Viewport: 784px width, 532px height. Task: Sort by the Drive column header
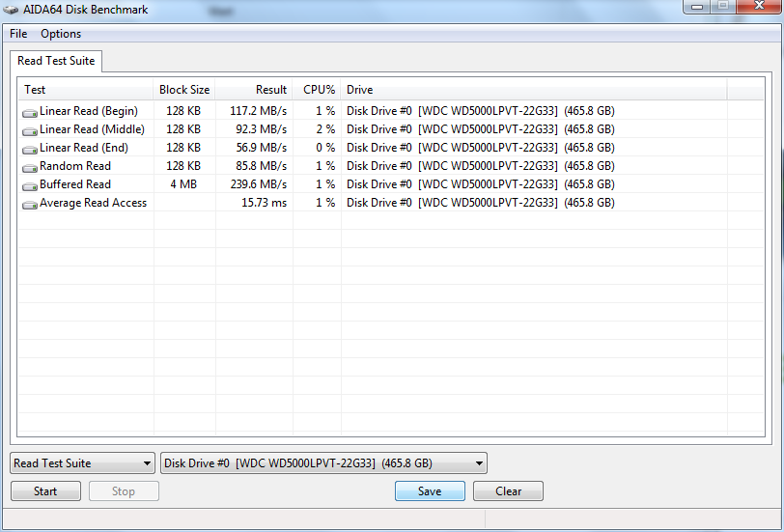point(534,90)
